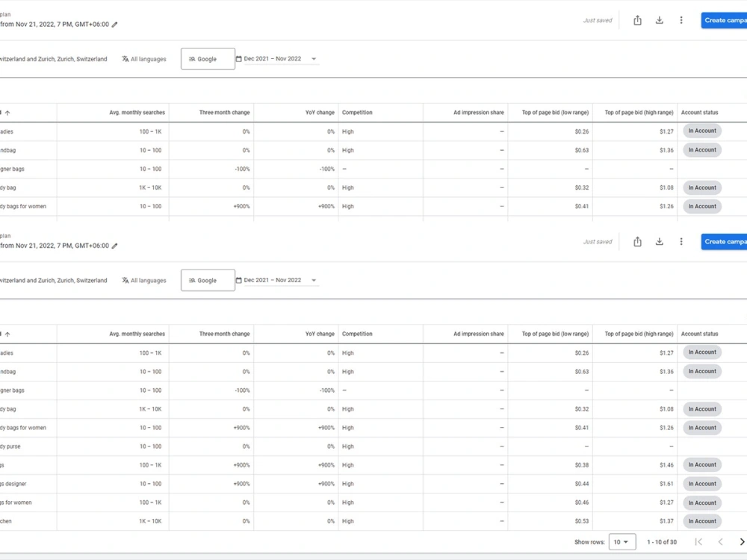Click the sort arrow in the lower table header
Image resolution: width=747 pixels, height=560 pixels.
coord(7,335)
